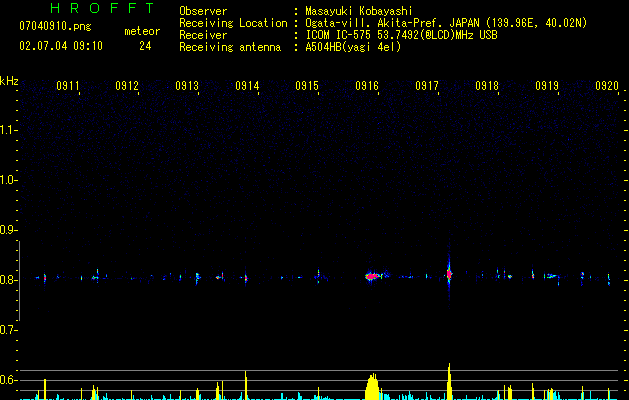The width and height of the screenshot is (629, 400).
Task: Click the 0915 time axis marker
Action: (307, 86)
